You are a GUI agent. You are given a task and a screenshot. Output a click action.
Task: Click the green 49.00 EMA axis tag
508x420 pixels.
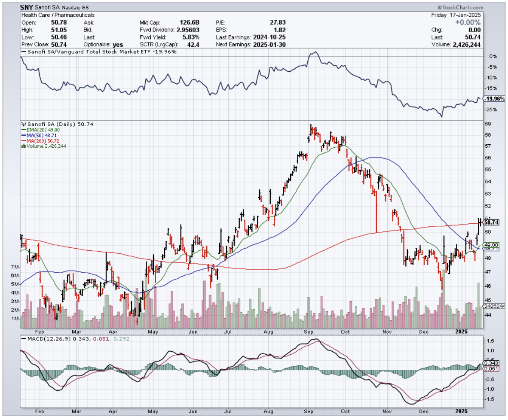tap(491, 244)
